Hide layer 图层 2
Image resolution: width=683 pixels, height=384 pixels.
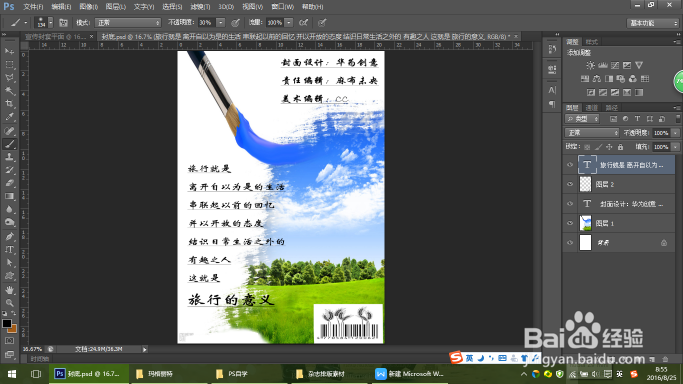[x=570, y=184]
